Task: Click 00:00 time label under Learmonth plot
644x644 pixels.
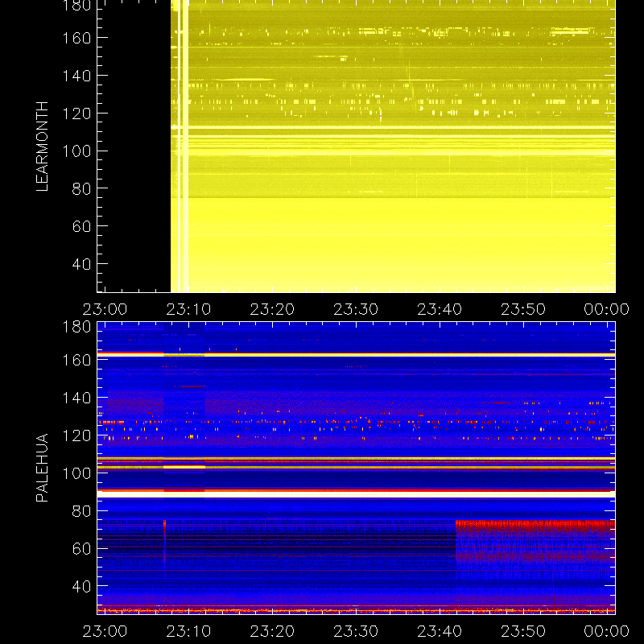Action: tap(607, 309)
